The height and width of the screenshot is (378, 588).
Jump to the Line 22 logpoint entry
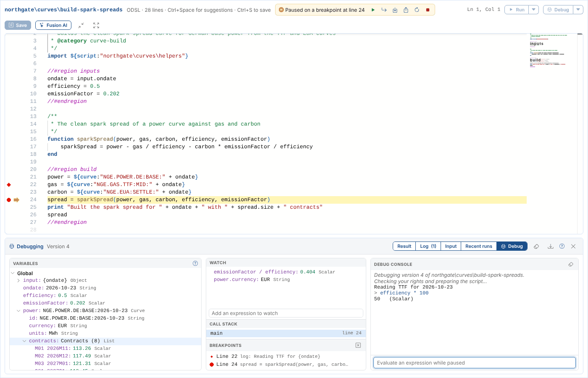[x=286, y=357]
